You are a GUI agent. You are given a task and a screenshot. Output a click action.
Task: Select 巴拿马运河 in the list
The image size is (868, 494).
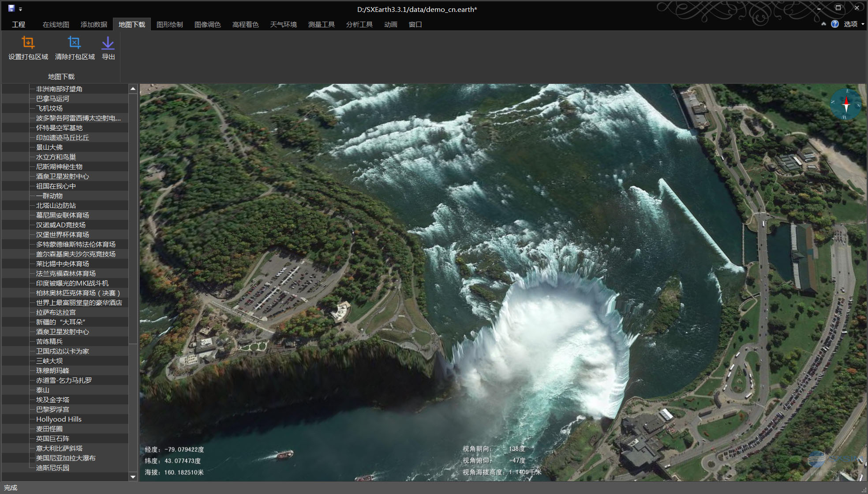click(x=52, y=98)
